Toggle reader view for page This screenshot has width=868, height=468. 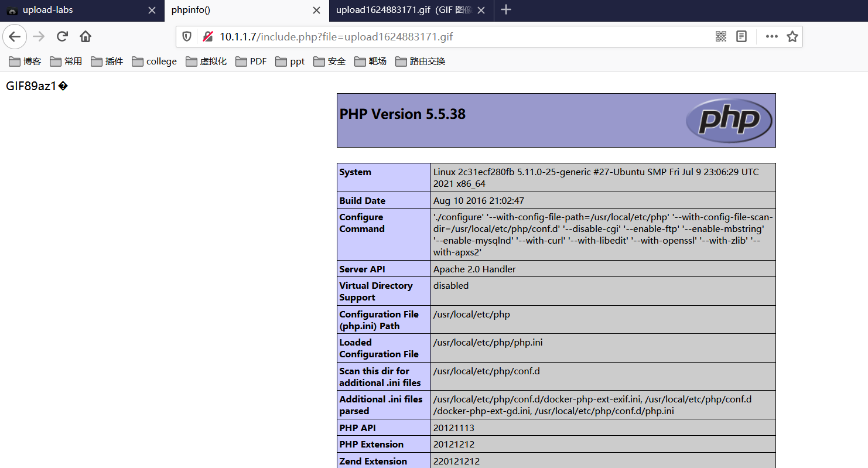point(741,36)
